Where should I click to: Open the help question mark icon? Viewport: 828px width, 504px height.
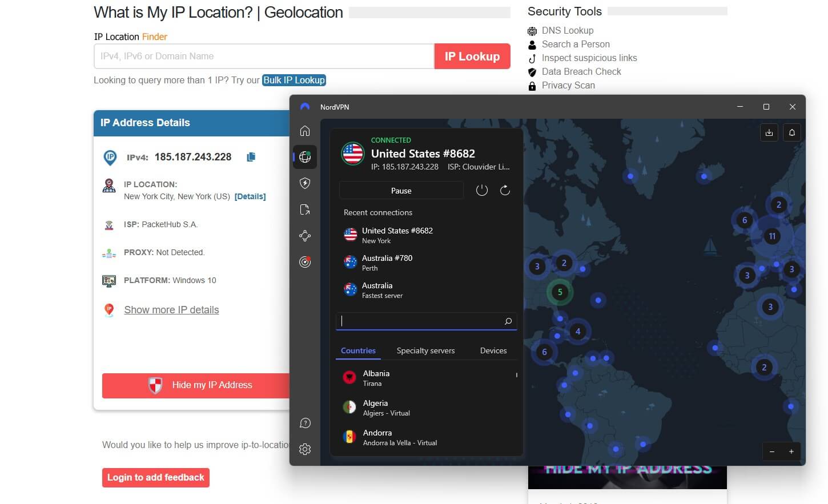305,423
